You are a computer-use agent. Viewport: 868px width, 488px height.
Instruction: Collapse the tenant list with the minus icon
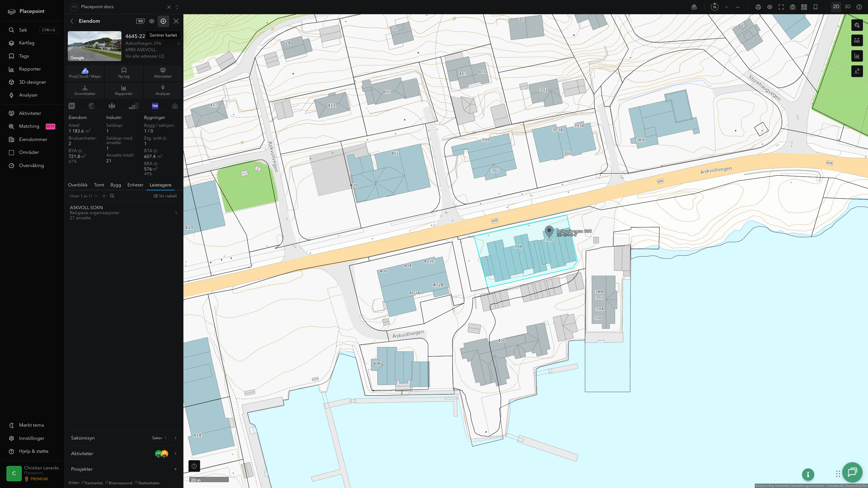tap(96, 196)
